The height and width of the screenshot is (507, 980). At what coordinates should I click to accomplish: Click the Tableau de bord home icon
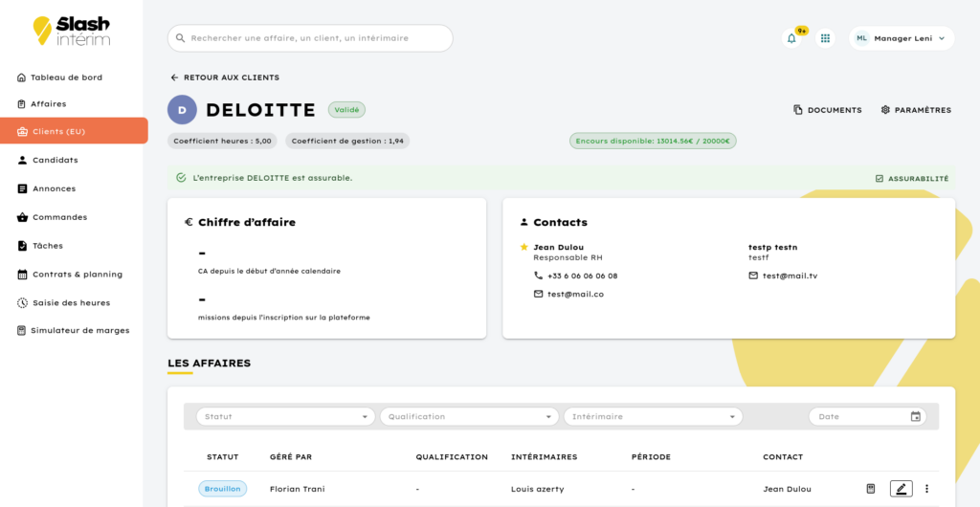[21, 77]
